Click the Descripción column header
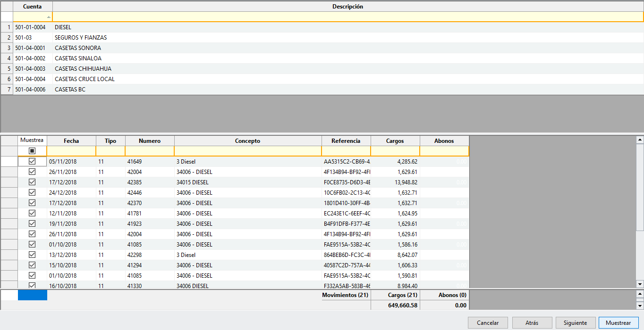The image size is (644, 330). pyautogui.click(x=347, y=7)
